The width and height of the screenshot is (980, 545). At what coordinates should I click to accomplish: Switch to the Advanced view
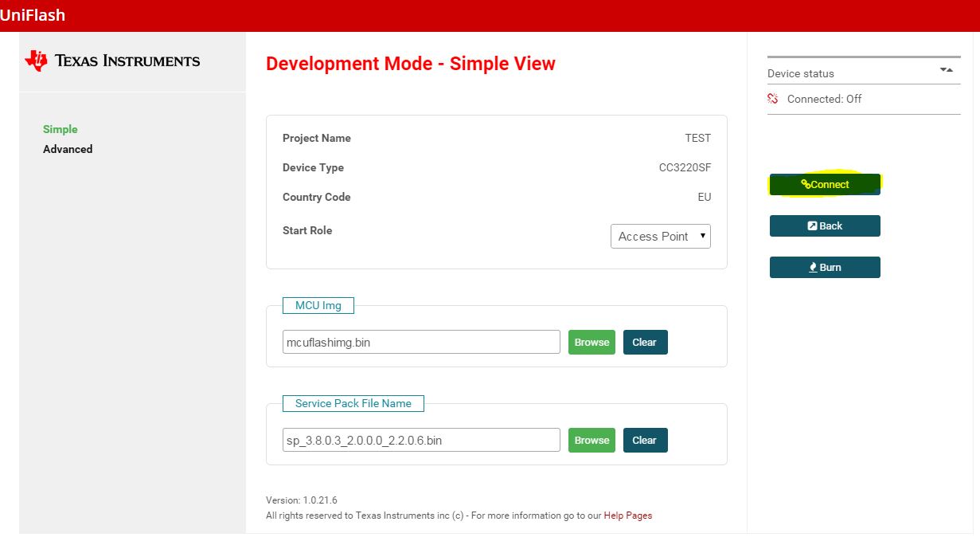click(x=68, y=149)
